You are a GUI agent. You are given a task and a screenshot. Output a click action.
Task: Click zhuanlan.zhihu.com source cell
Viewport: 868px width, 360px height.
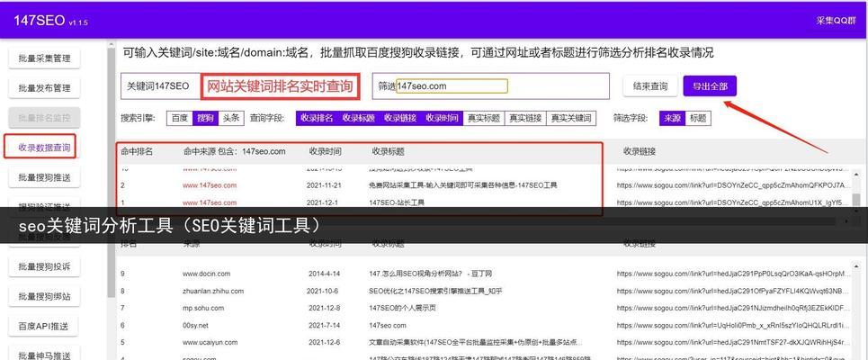coord(213,291)
